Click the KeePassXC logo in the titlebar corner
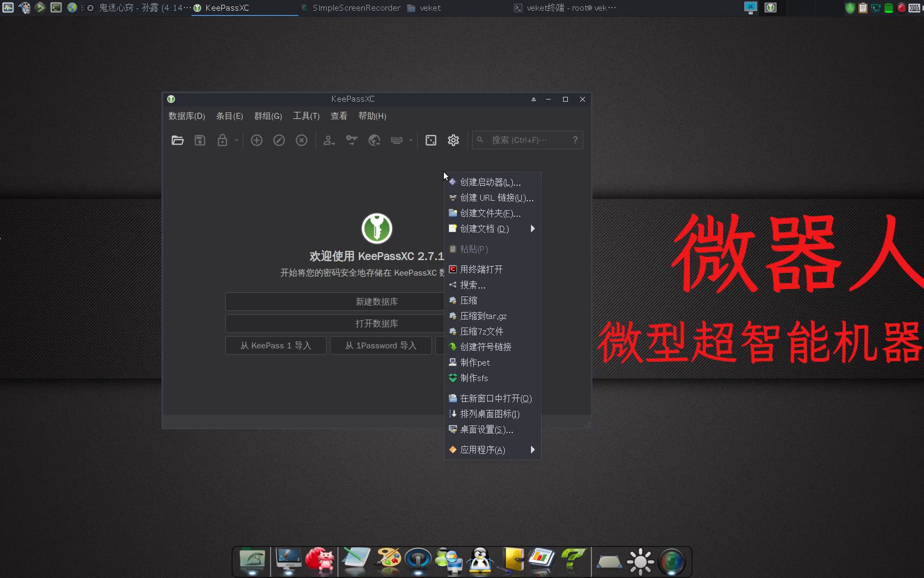 pyautogui.click(x=171, y=99)
